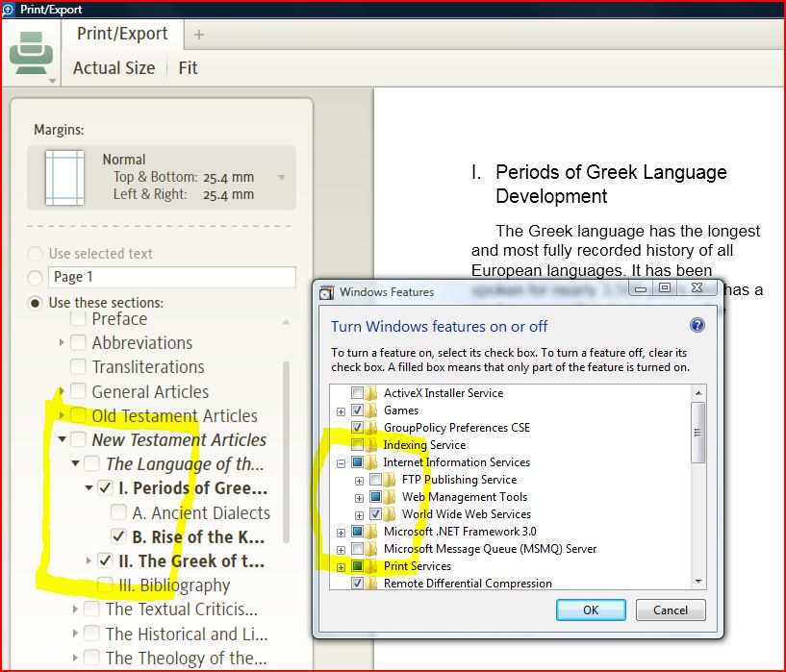Select Use these sections radio button
786x672 pixels.
point(35,303)
